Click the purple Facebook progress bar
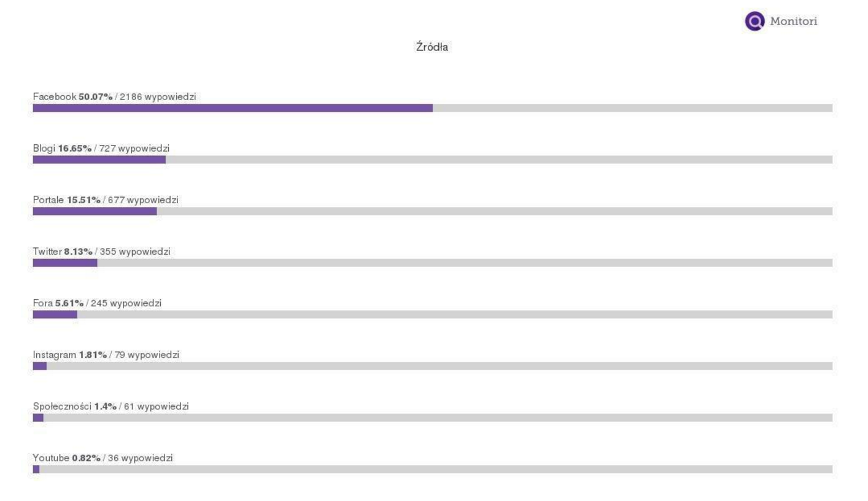 point(233,108)
